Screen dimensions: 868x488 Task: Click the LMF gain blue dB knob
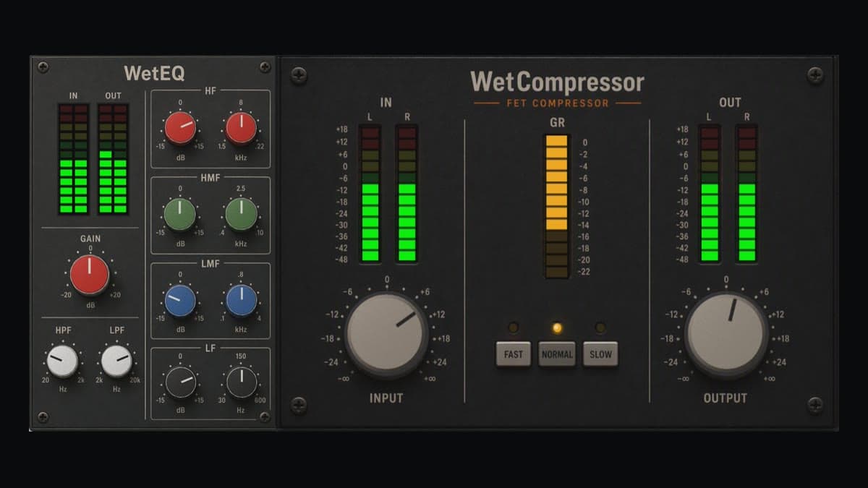pyautogui.click(x=180, y=300)
